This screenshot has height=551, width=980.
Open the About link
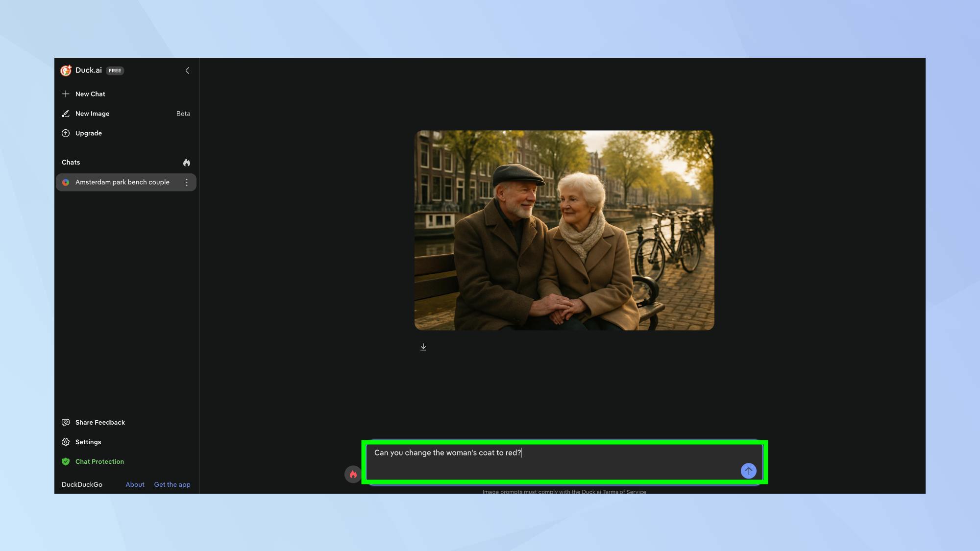(x=135, y=484)
